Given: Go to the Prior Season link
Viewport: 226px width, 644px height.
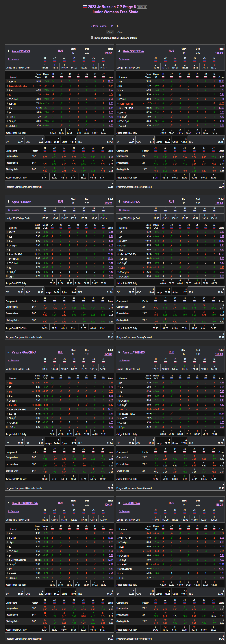Looking at the screenshot, I should pos(99,26).
